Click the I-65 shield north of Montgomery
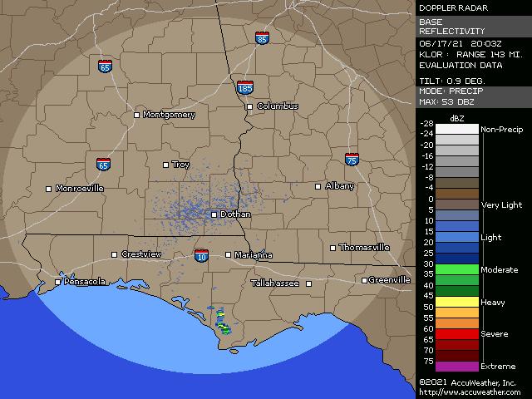532x399 pixels. (x=106, y=66)
